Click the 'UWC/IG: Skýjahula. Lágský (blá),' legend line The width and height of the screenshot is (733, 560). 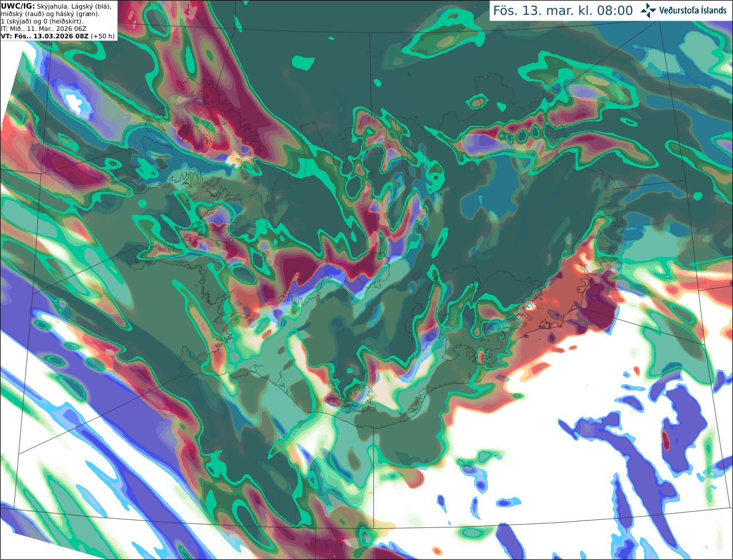pos(56,6)
